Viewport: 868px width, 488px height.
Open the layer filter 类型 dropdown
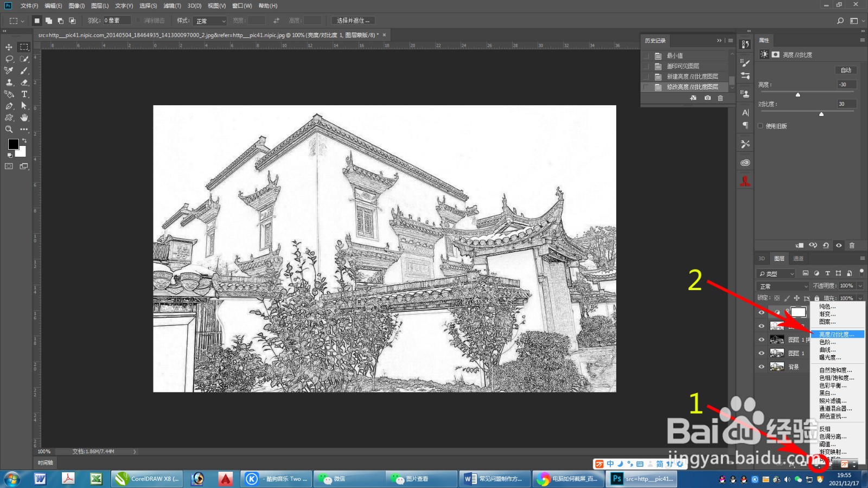point(776,273)
